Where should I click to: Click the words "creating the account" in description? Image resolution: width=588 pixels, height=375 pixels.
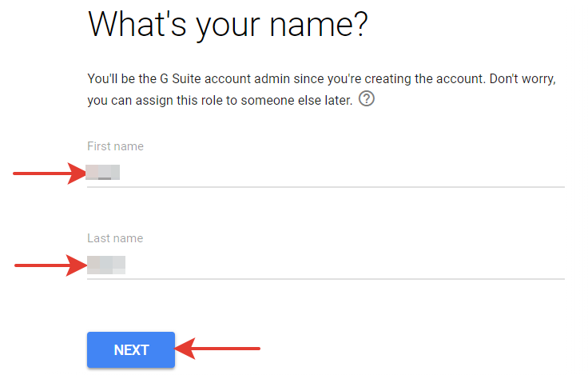pyautogui.click(x=425, y=79)
